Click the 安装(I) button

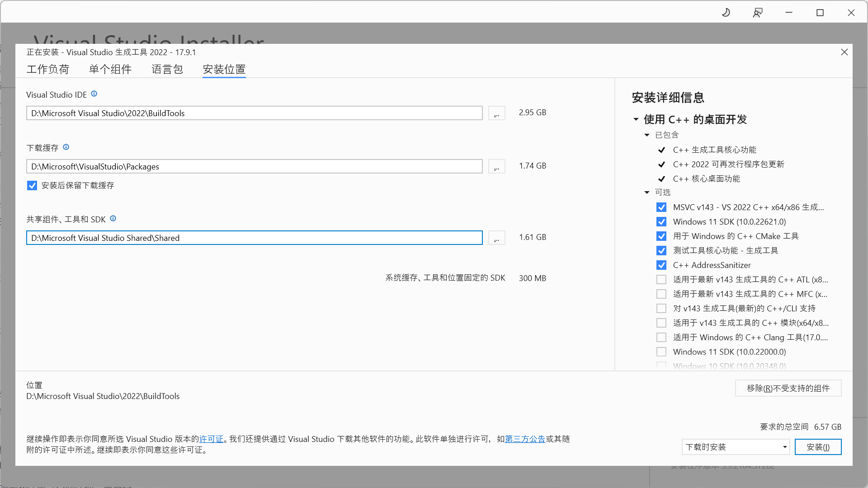click(818, 447)
